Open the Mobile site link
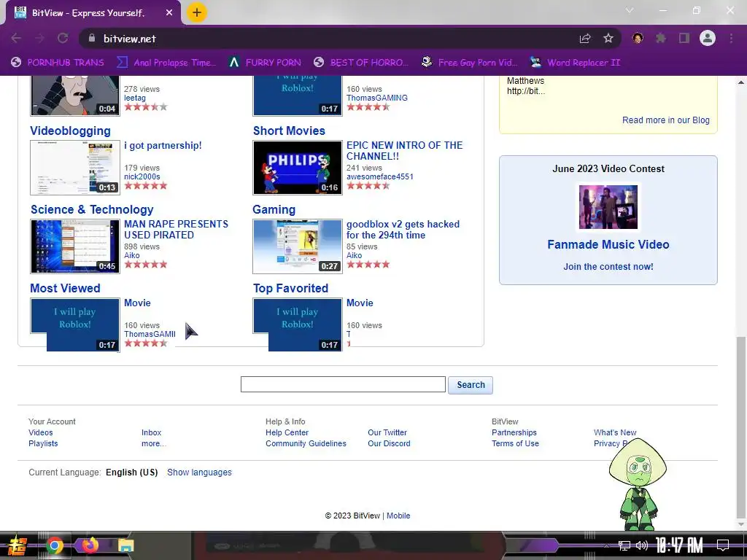The height and width of the screenshot is (560, 747). (398, 516)
